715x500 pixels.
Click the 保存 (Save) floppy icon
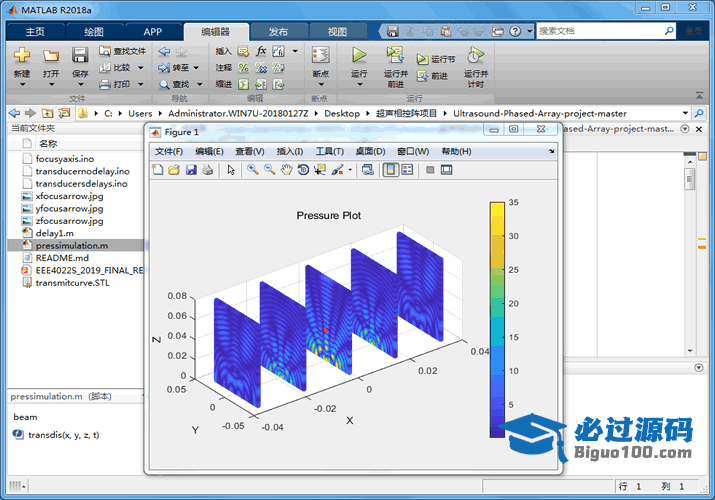tap(80, 55)
